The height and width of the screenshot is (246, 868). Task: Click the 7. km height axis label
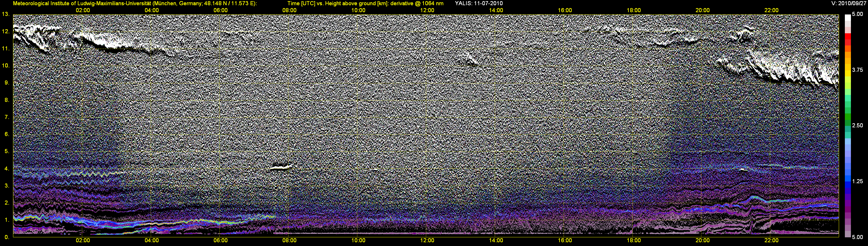tap(7, 117)
